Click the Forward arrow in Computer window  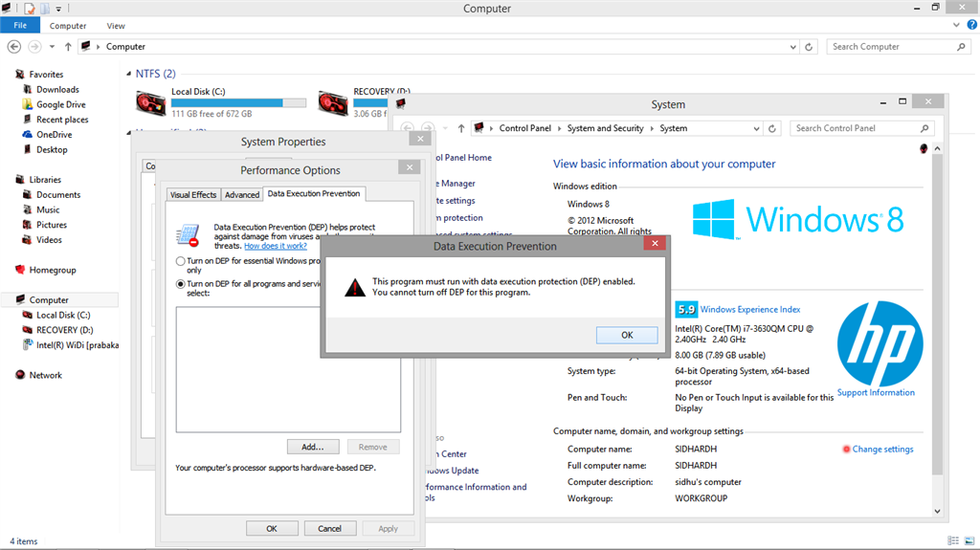click(x=34, y=46)
